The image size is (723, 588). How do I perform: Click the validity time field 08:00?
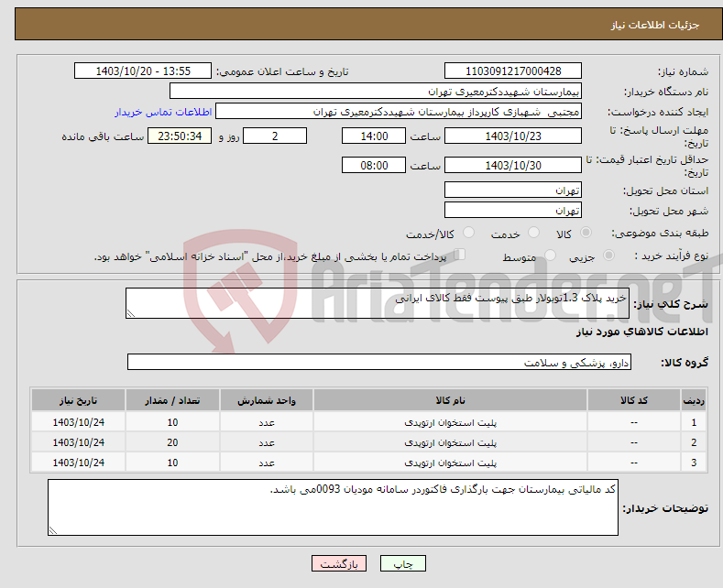374,165
